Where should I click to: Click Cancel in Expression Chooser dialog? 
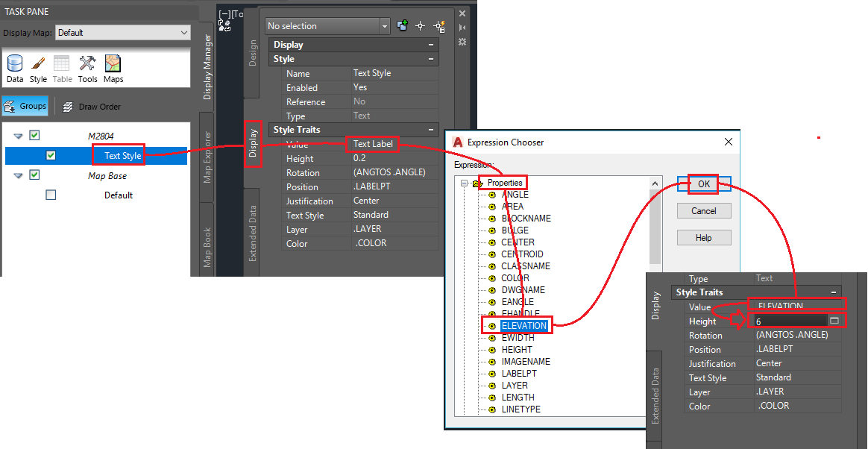[x=704, y=210]
